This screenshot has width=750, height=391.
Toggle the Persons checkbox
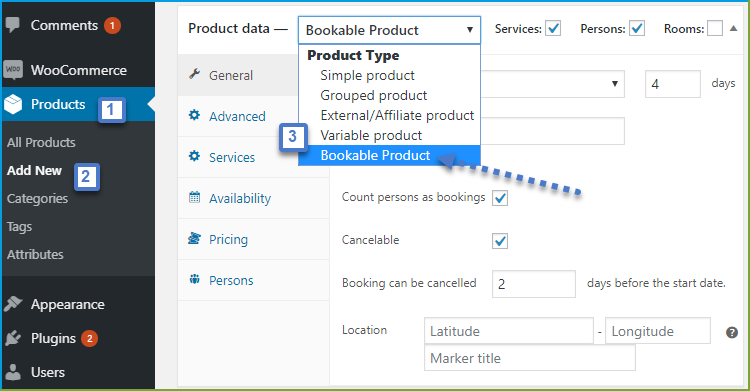tap(637, 29)
